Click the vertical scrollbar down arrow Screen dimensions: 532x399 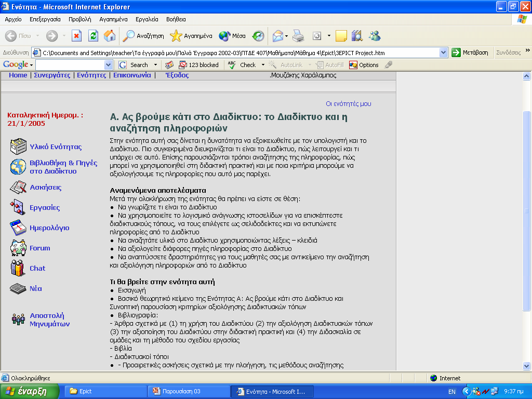coord(527,366)
